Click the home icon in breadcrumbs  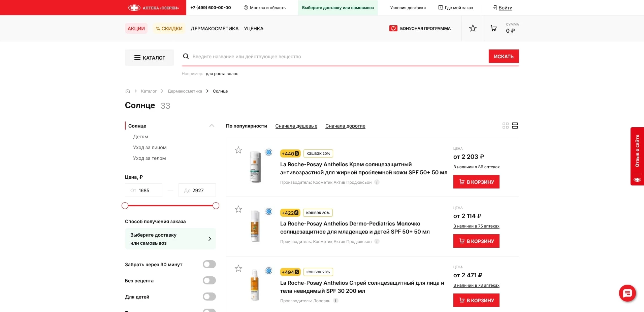(x=128, y=91)
